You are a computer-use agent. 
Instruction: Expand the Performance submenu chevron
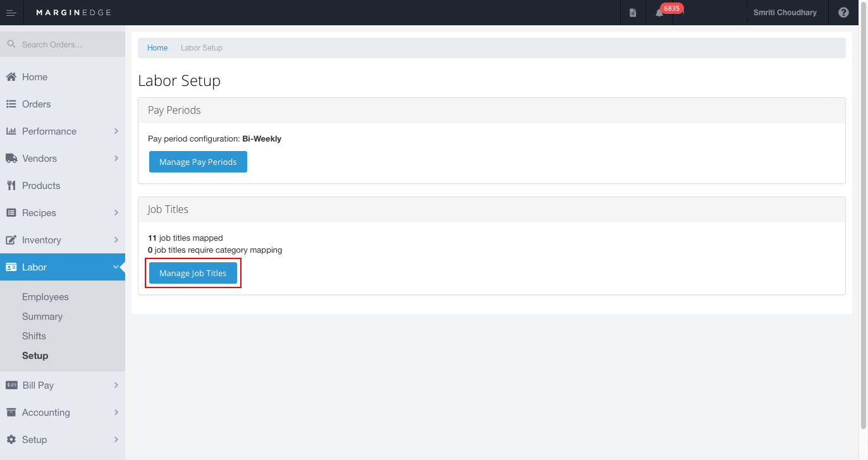(x=116, y=131)
